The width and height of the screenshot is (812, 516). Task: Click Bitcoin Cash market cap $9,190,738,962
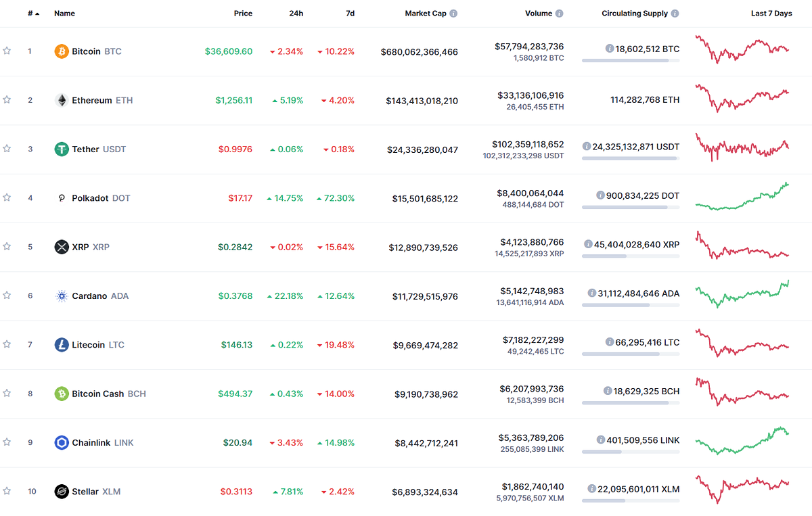tap(426, 394)
